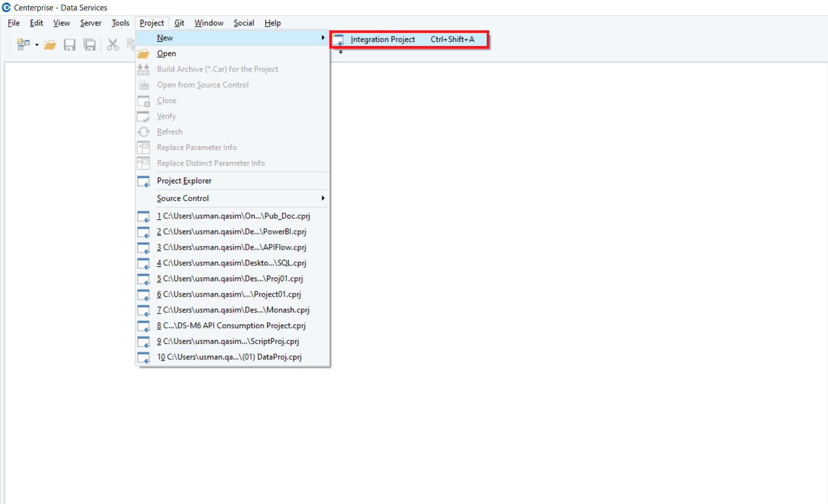
Task: Open the View menu
Action: 62,23
